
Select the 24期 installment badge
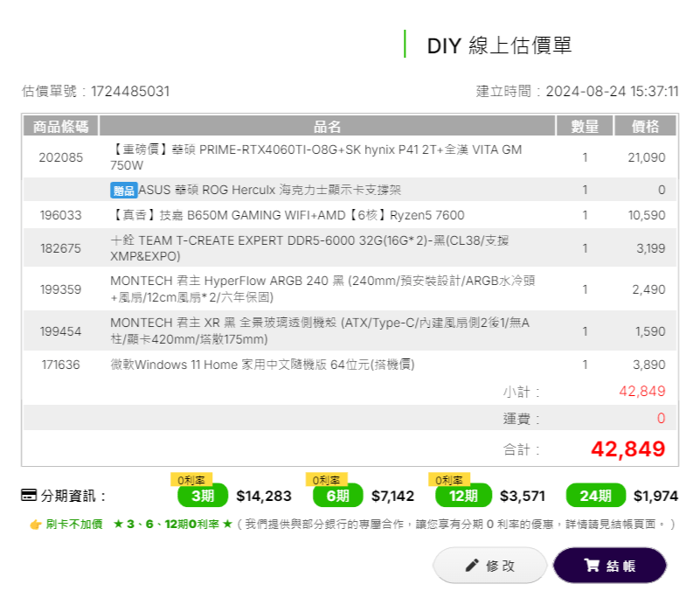595,496
